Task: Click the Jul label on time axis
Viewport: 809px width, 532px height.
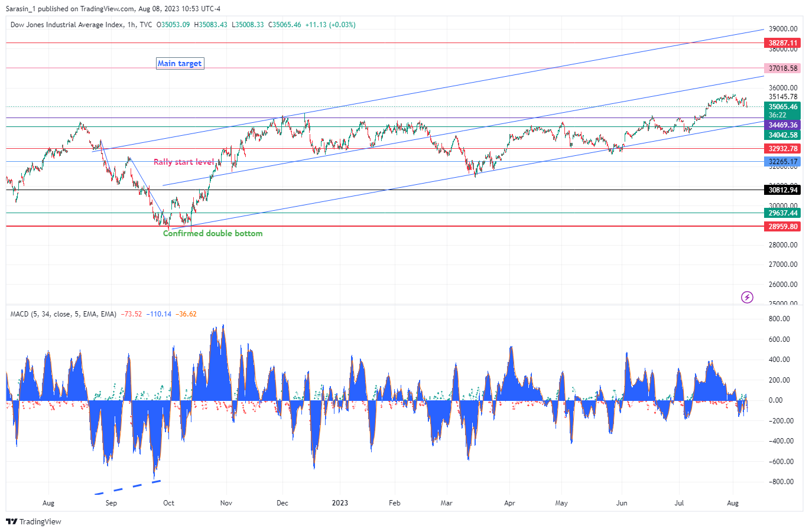Action: (x=680, y=503)
